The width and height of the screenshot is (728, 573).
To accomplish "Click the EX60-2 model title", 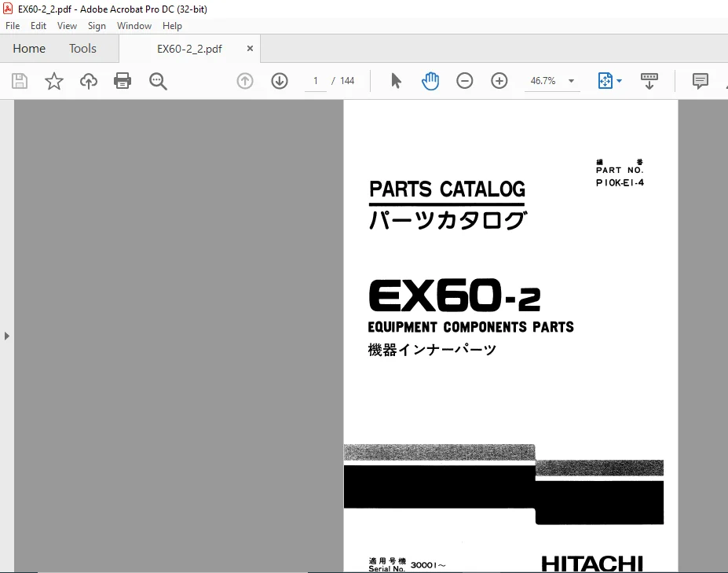I will [x=455, y=296].
